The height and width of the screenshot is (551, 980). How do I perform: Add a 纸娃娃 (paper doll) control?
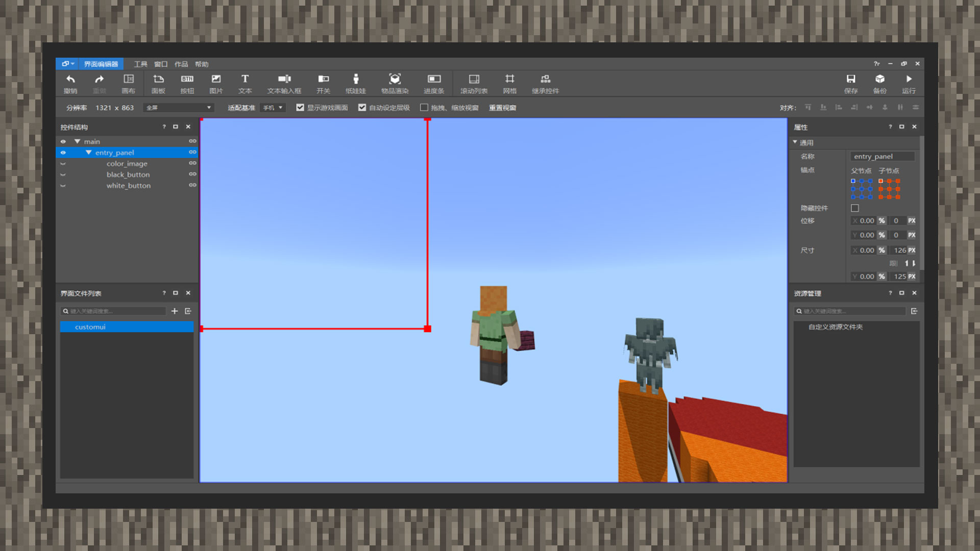[356, 84]
